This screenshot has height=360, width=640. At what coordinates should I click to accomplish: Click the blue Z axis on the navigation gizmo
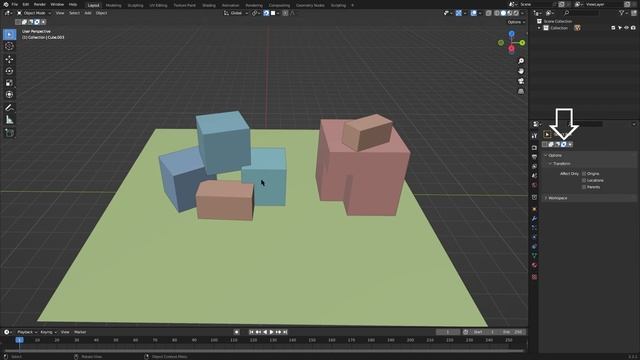(x=511, y=34)
